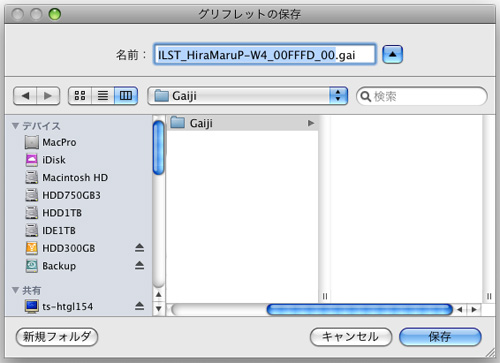Open the Gaiji folder location popup
The width and height of the screenshot is (500, 363).
248,96
